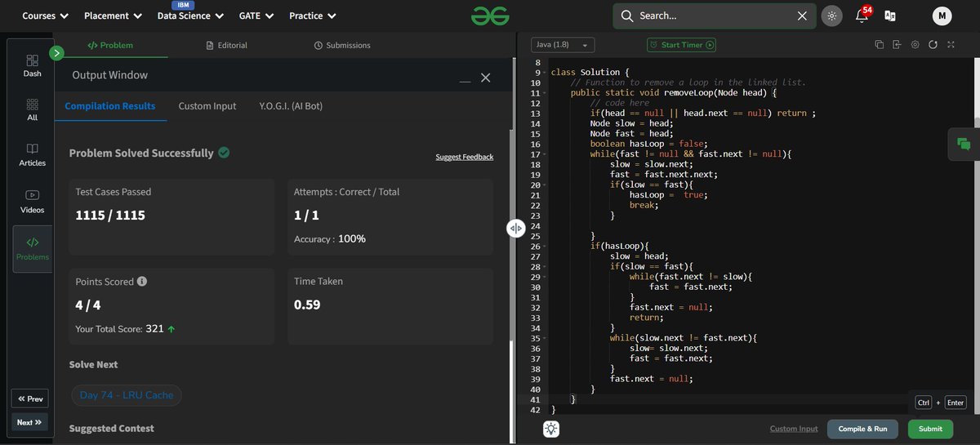
Task: Click 'Your Total Score: 321' text
Action: [x=119, y=329]
